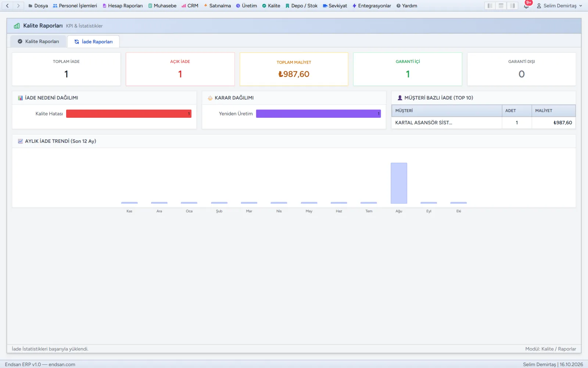Click the Ağu bar in monthly trend chart
This screenshot has width=588, height=368.
coord(399,183)
